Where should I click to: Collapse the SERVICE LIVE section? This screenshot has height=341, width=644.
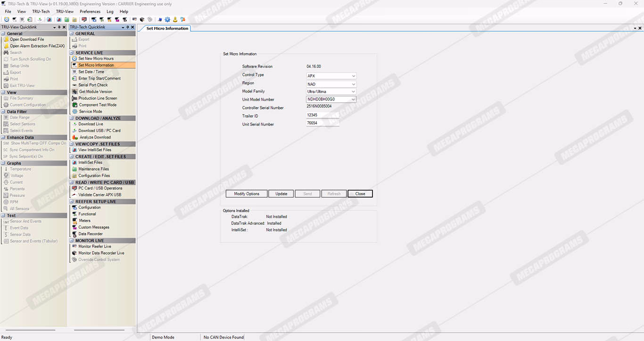72,53
